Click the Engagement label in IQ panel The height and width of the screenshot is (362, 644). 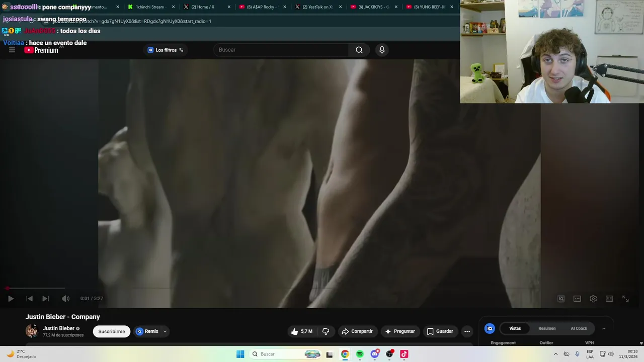[503, 343]
